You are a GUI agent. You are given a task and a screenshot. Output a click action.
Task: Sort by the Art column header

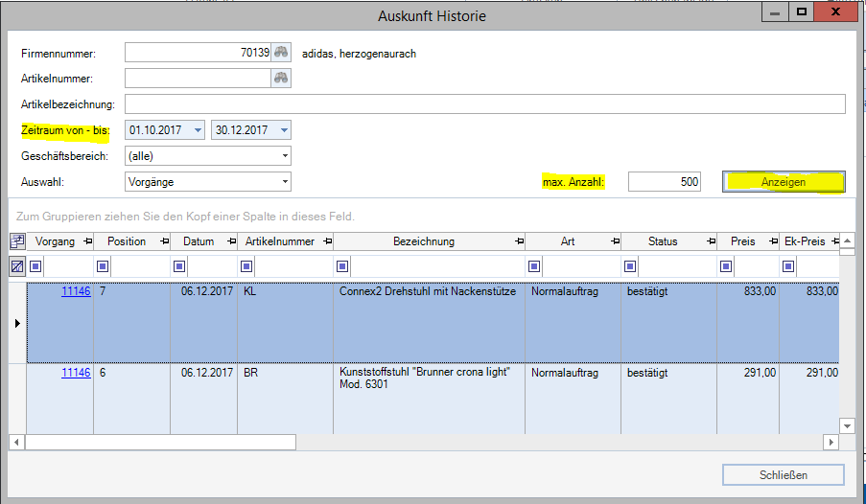(x=567, y=241)
